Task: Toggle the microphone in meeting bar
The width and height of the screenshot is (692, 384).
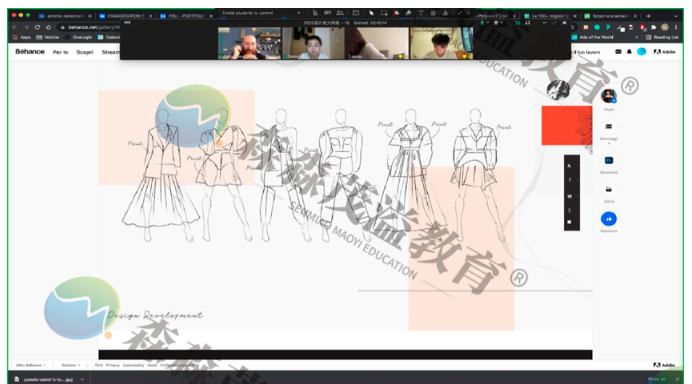Action: tap(481, 23)
